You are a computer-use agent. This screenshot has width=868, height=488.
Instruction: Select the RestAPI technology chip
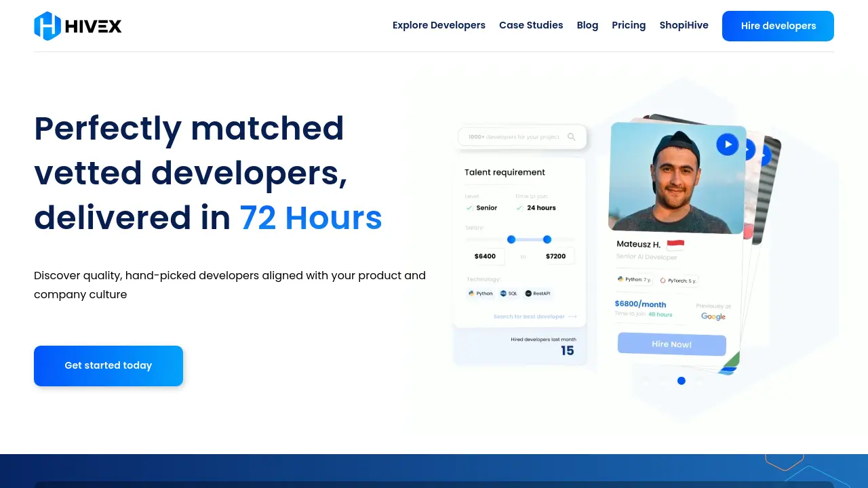click(x=538, y=293)
